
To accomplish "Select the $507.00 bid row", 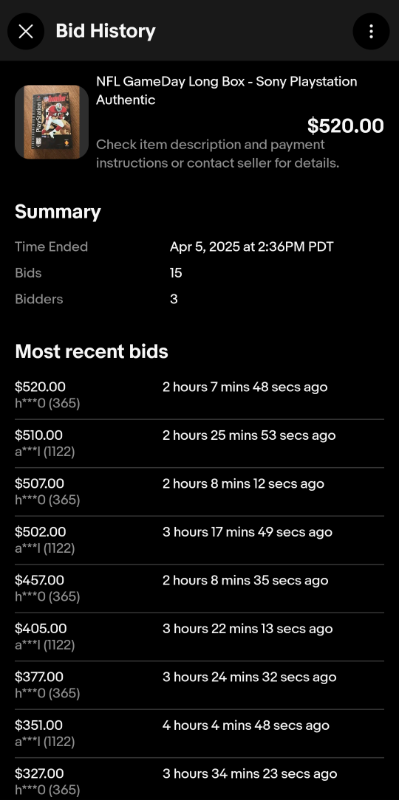I will 200,492.
